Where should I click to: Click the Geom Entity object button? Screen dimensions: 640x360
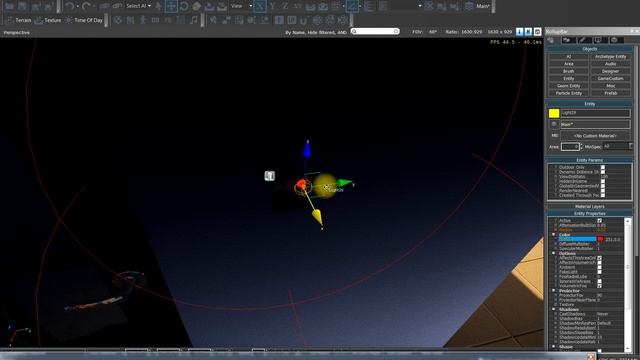click(x=569, y=86)
